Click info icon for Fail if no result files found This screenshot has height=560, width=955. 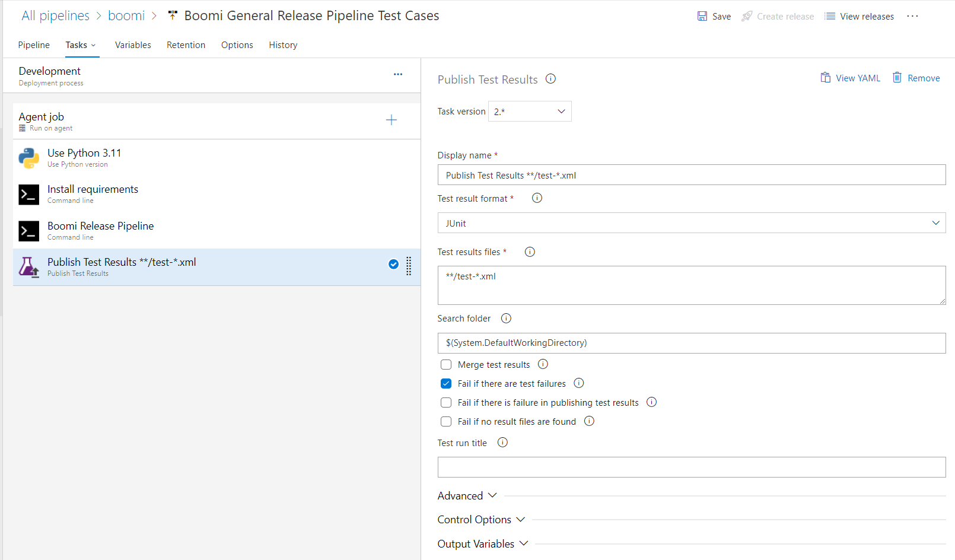point(589,421)
